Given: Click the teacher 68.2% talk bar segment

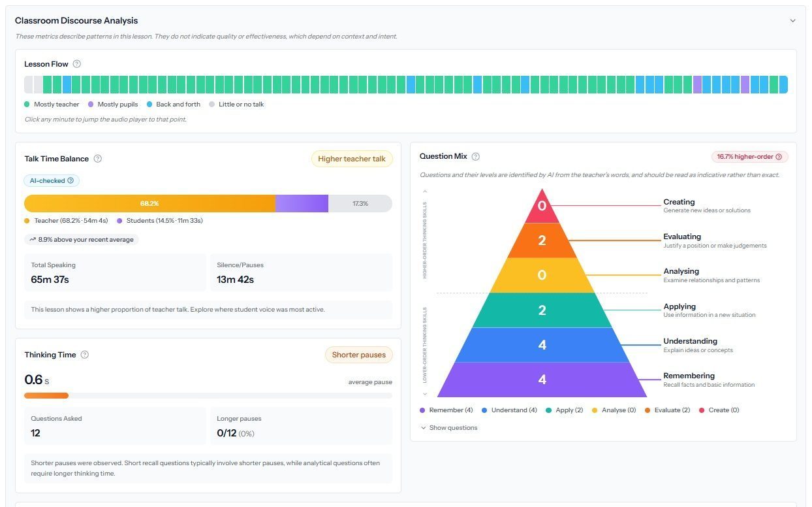Looking at the screenshot, I should 149,203.
